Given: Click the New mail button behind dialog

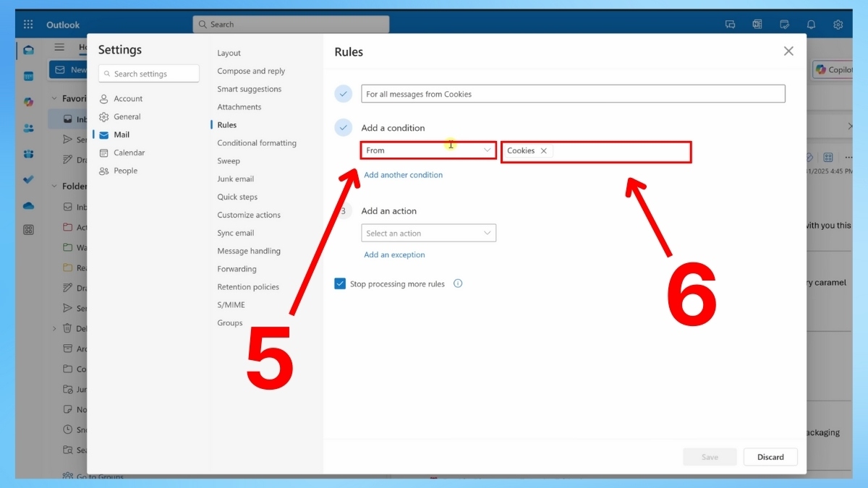Looking at the screenshot, I should 69,69.
